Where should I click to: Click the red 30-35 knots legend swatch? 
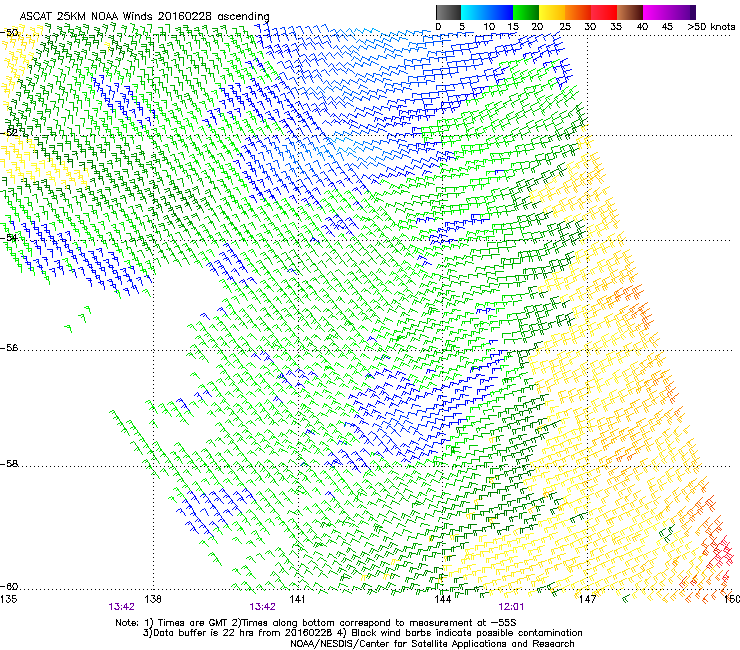tap(605, 12)
